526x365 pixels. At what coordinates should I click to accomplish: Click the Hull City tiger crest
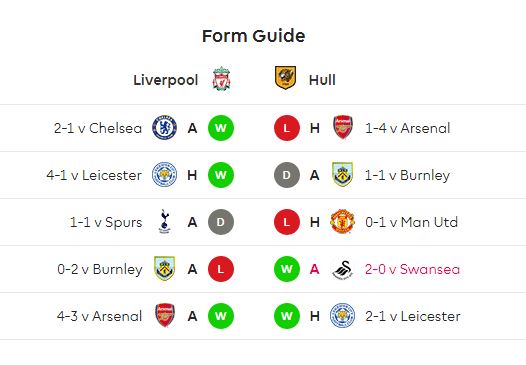coord(285,78)
